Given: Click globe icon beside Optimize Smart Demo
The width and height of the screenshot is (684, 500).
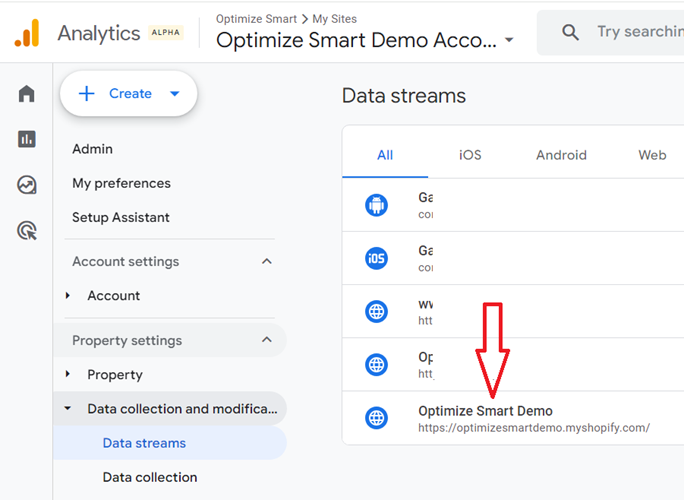Looking at the screenshot, I should [x=376, y=418].
